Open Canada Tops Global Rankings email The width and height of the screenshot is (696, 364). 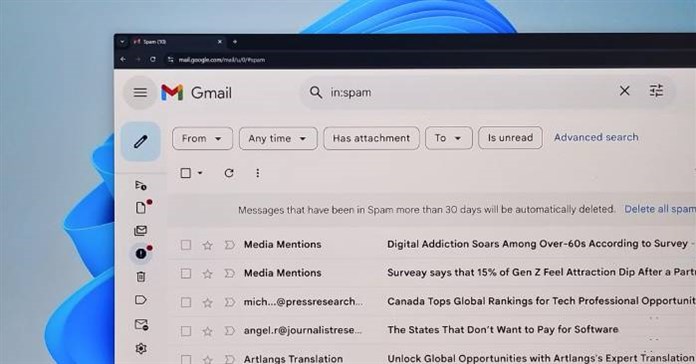541,301
